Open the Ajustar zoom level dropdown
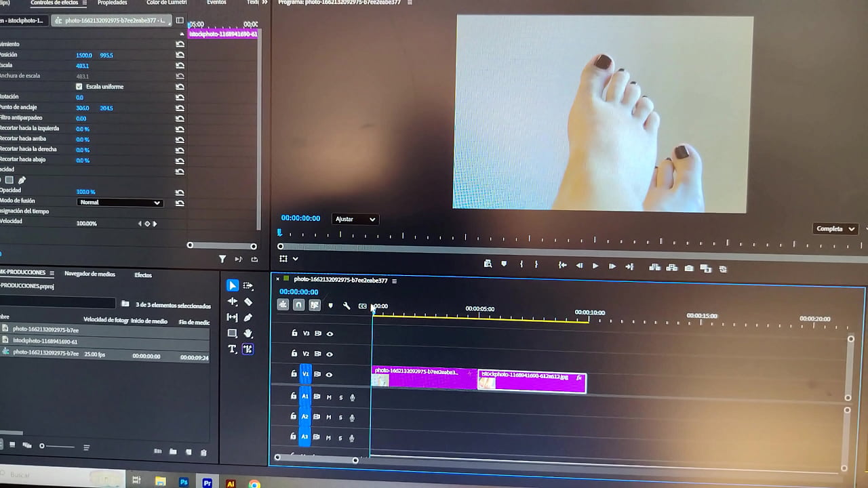The height and width of the screenshot is (488, 868). [355, 219]
